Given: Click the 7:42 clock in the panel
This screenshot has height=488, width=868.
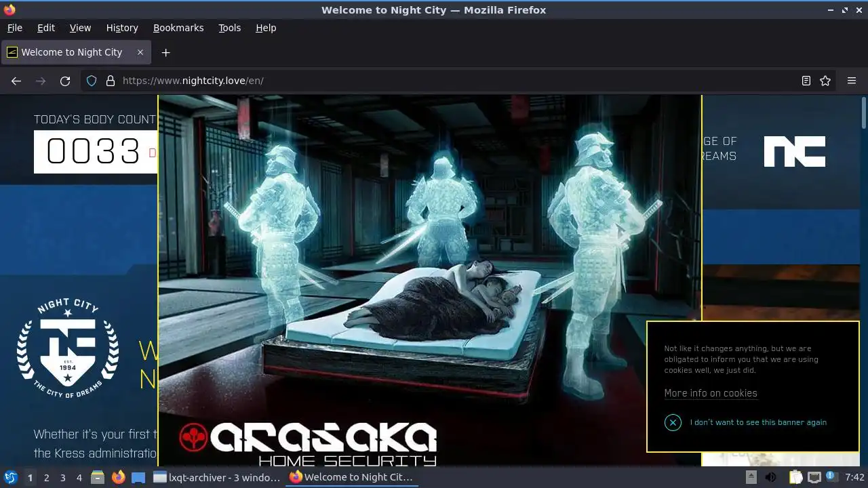Looking at the screenshot, I should click(854, 477).
